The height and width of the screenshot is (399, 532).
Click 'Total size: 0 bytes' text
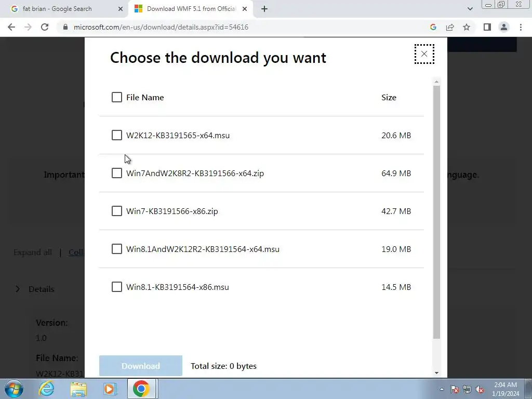pyautogui.click(x=223, y=366)
